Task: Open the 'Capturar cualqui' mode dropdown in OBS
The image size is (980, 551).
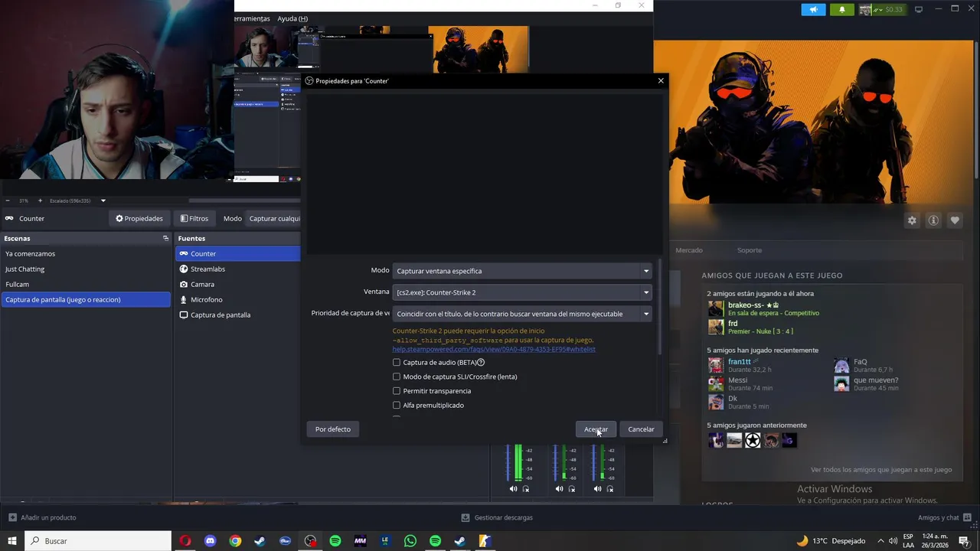Action: [x=274, y=219]
